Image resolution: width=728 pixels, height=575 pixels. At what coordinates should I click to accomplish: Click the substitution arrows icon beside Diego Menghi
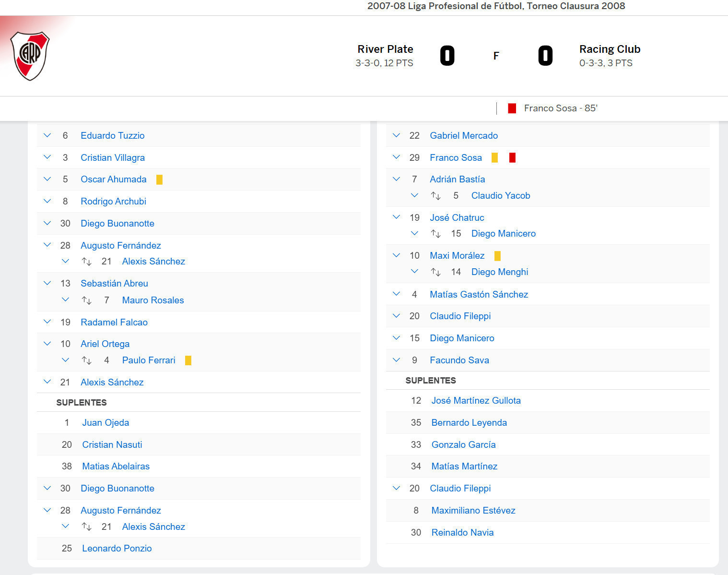(435, 272)
